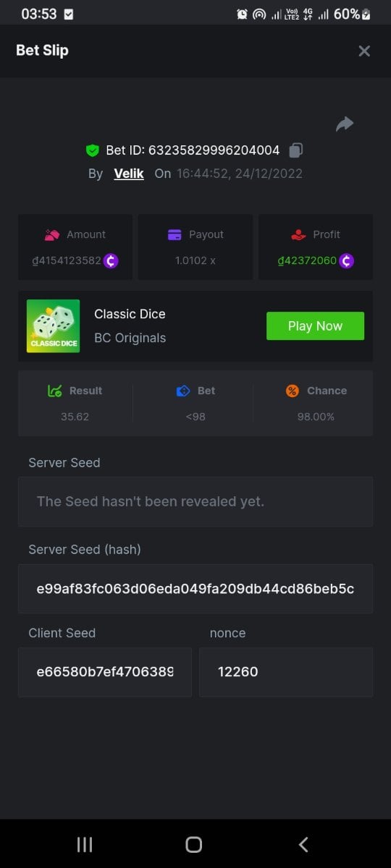Click the Play Now button
The image size is (391, 868).
pos(315,326)
